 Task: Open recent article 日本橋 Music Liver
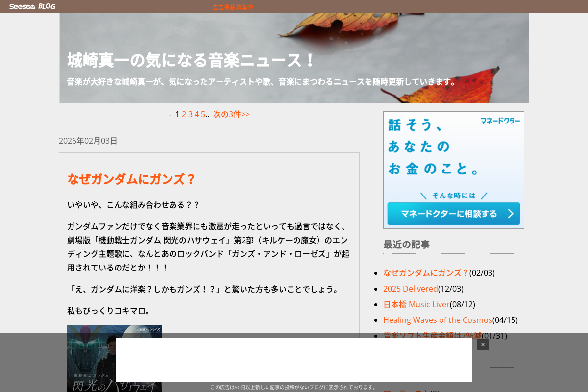click(416, 304)
